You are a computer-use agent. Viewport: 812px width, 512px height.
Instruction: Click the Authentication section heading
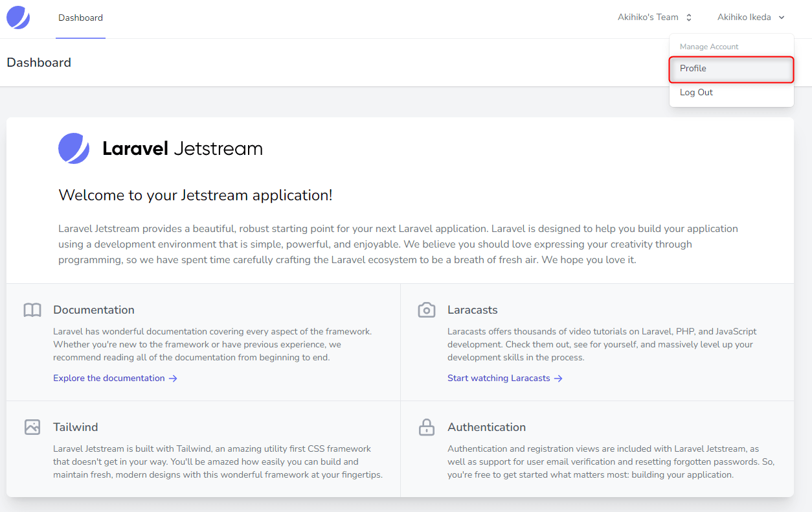486,427
